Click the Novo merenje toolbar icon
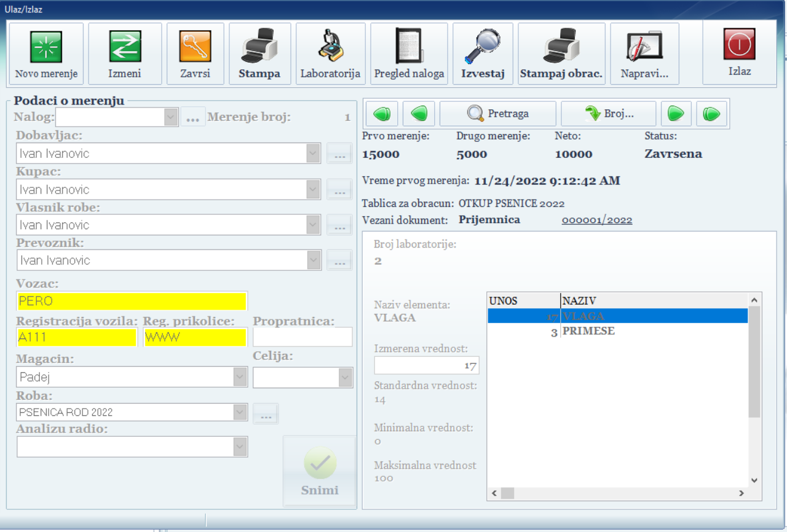 (46, 47)
